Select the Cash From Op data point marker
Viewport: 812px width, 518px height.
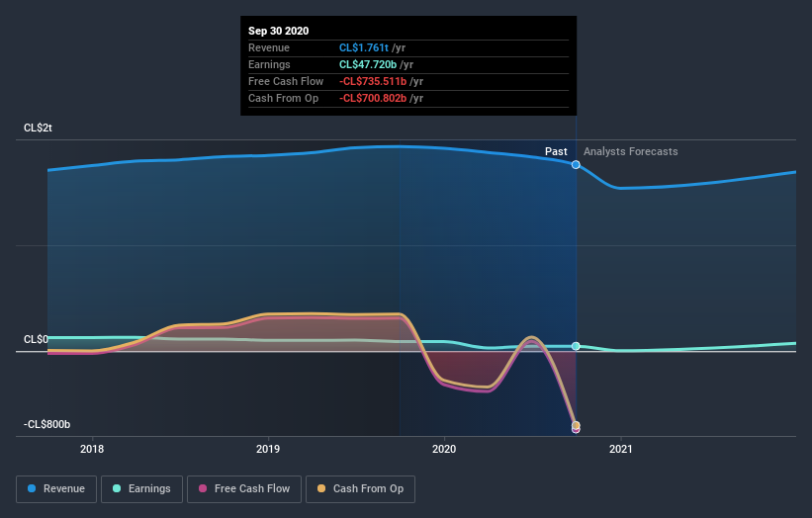[x=576, y=425]
